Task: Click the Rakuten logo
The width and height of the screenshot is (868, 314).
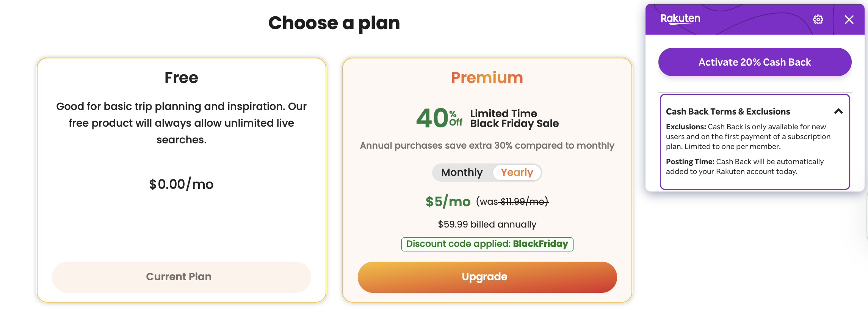Action: coord(680,19)
